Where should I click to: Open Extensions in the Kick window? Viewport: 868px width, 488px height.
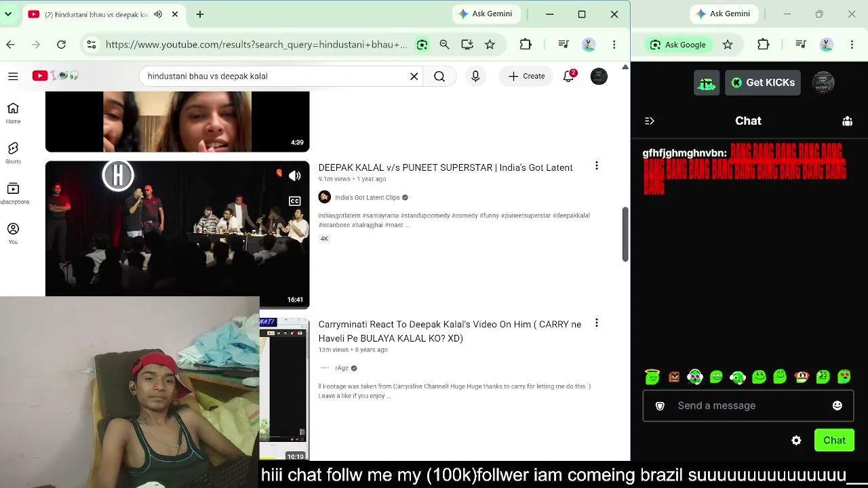pyautogui.click(x=764, y=45)
